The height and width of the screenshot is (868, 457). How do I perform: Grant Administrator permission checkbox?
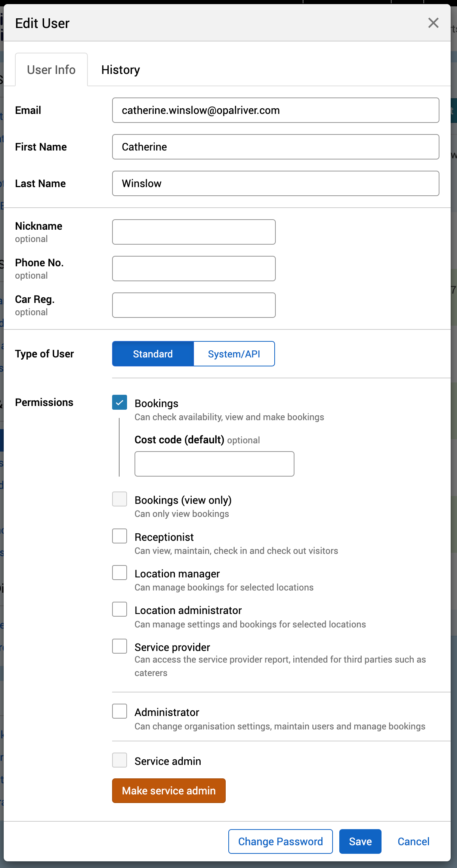pyautogui.click(x=120, y=712)
